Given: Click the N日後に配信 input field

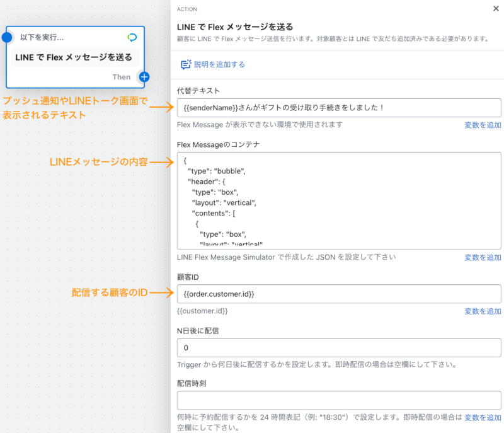Looking at the screenshot, I should tap(339, 347).
